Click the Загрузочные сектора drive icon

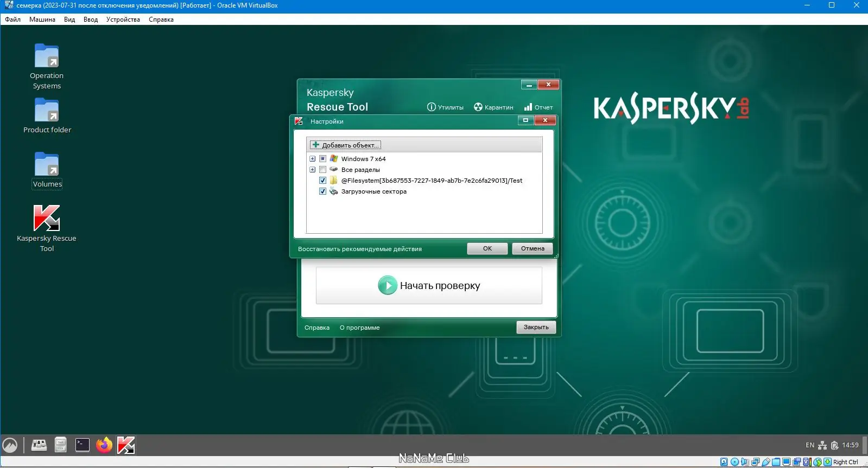(334, 191)
